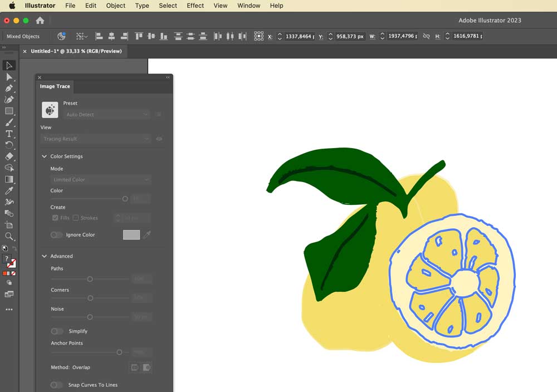Open the Align To selection dropdown
557x392 pixels.
click(x=82, y=36)
